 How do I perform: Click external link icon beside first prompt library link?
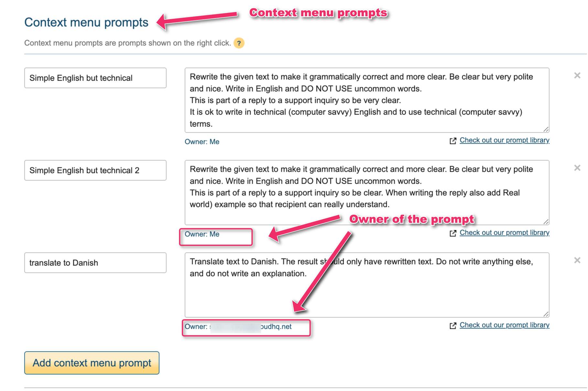[x=453, y=141]
